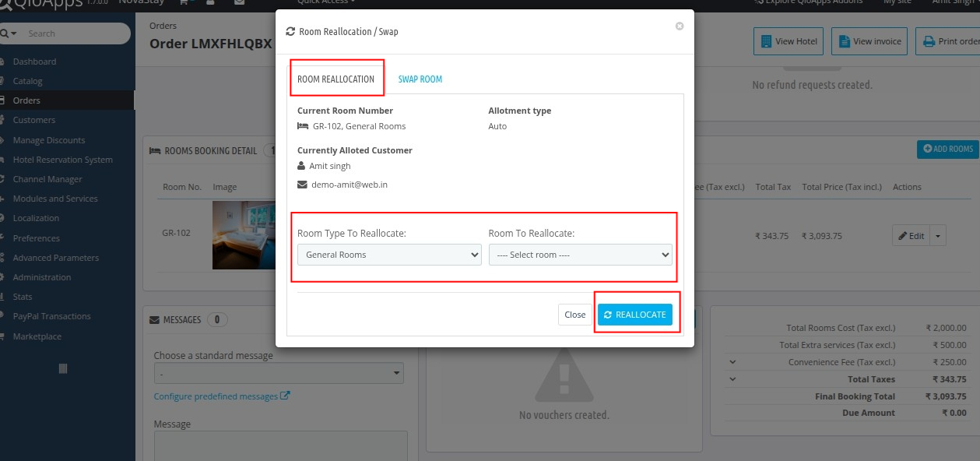Click the View Hotel building icon

click(x=766, y=41)
